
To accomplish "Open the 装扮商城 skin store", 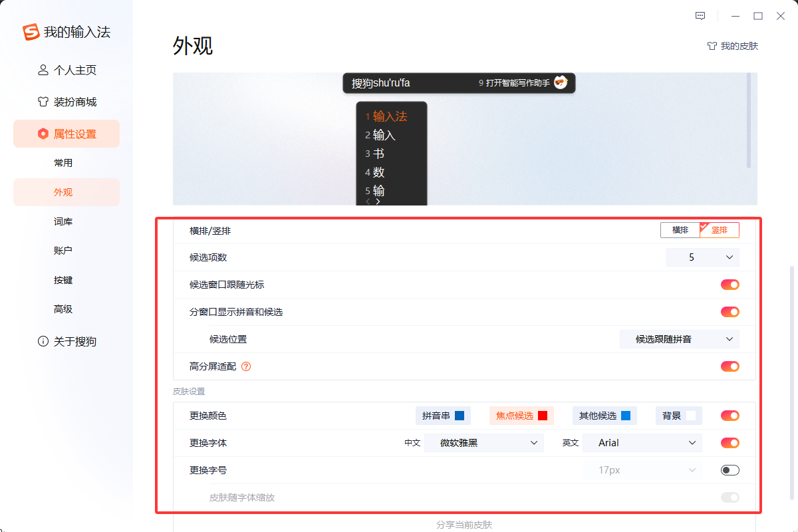I will coord(68,101).
